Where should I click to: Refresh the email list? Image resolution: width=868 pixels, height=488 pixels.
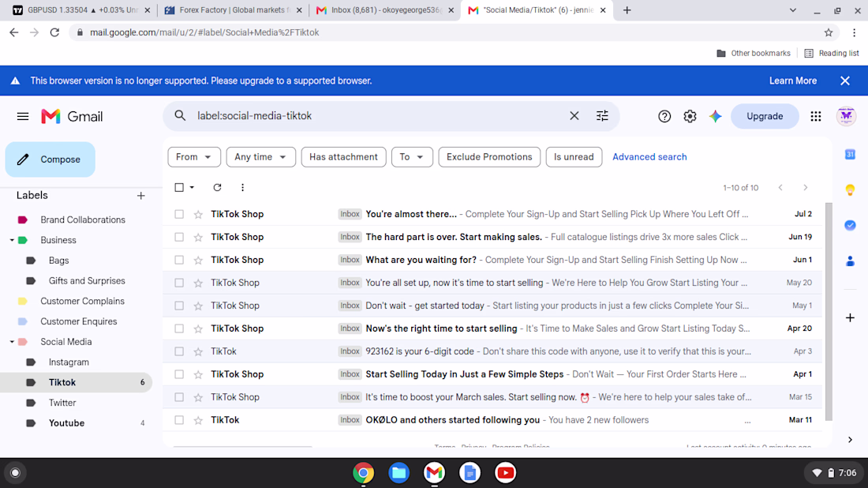coord(217,187)
